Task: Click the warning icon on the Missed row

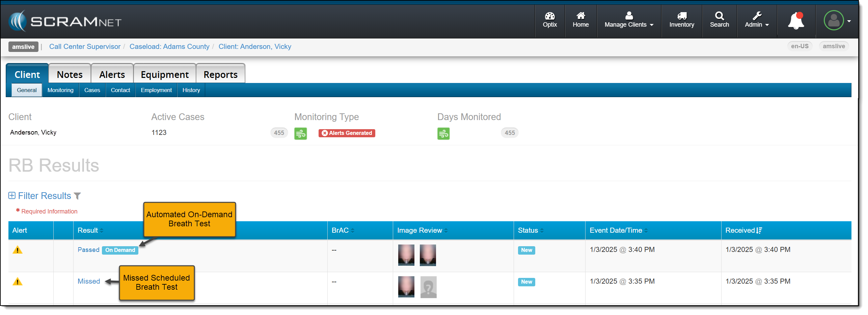Action: point(18,282)
